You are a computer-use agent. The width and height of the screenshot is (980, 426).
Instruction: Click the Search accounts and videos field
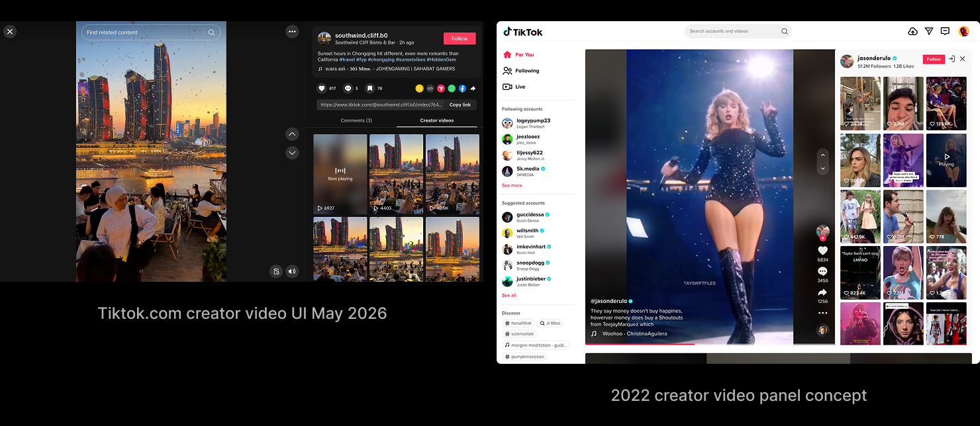738,31
